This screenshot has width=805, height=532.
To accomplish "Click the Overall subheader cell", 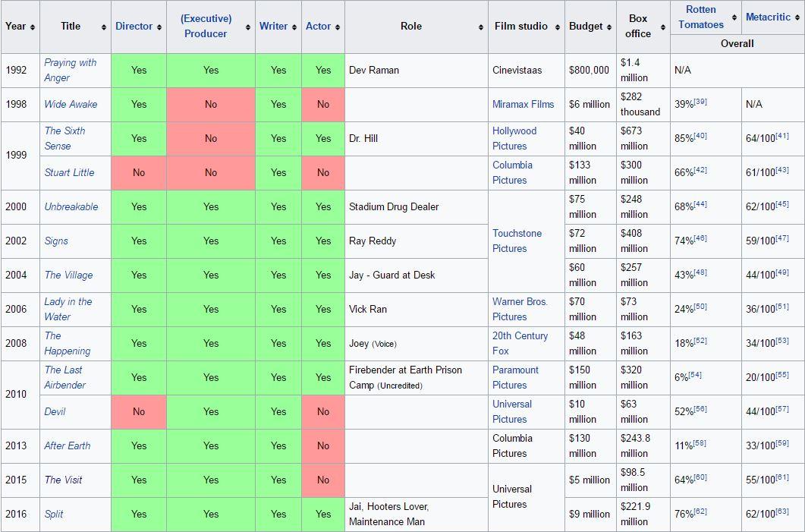I will tap(737, 44).
